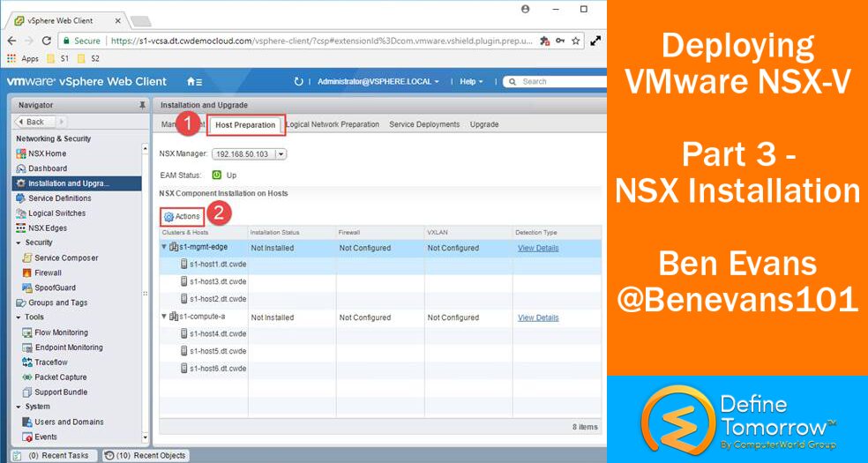
Task: Select the s1-host6.dt.cwde host row
Action: (379, 368)
